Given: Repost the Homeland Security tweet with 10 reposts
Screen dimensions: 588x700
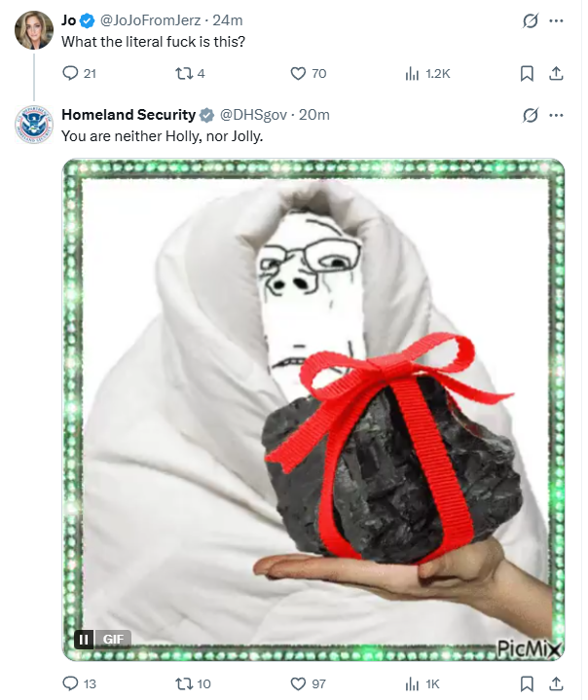Looking at the screenshot, I should pyautogui.click(x=183, y=683).
